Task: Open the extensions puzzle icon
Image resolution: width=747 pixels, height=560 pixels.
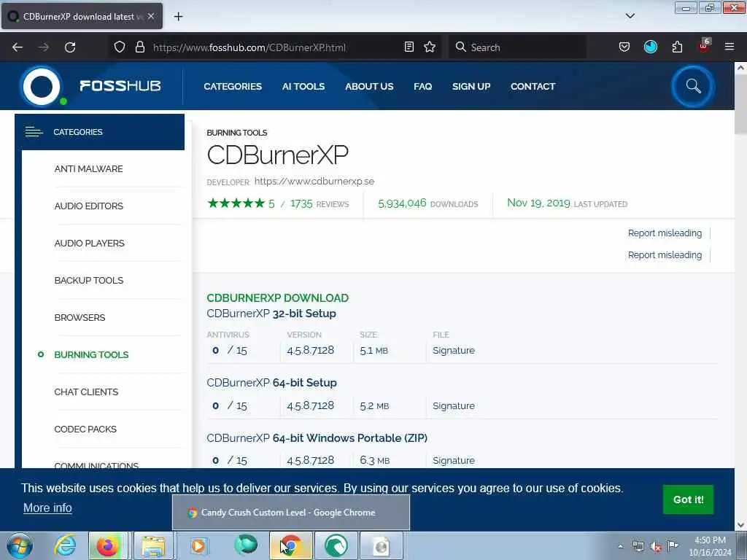Action: (x=677, y=47)
